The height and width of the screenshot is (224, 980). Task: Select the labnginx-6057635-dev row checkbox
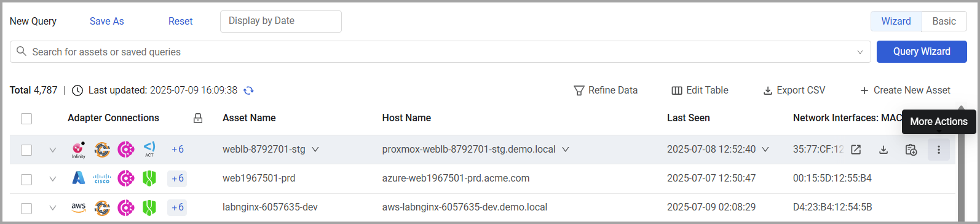(26, 208)
